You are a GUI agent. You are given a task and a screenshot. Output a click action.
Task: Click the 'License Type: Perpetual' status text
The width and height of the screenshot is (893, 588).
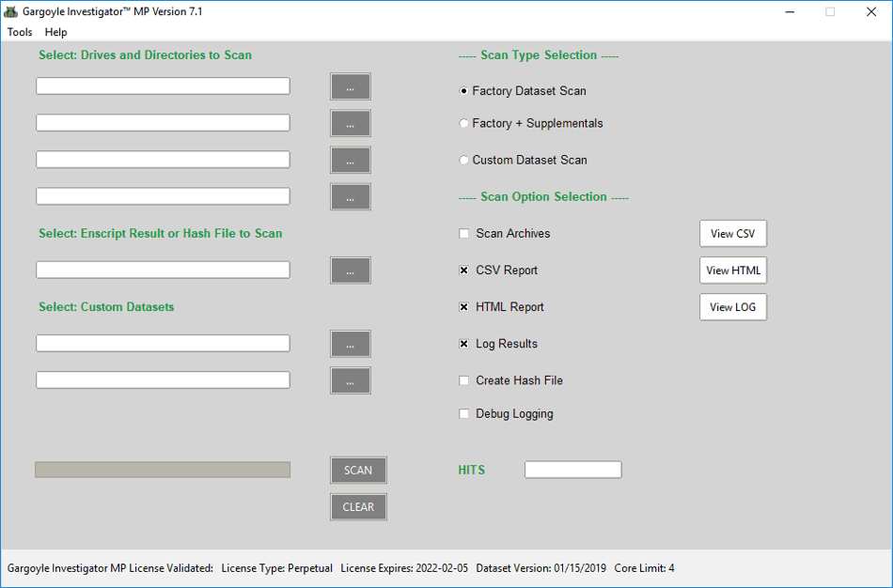click(x=276, y=568)
